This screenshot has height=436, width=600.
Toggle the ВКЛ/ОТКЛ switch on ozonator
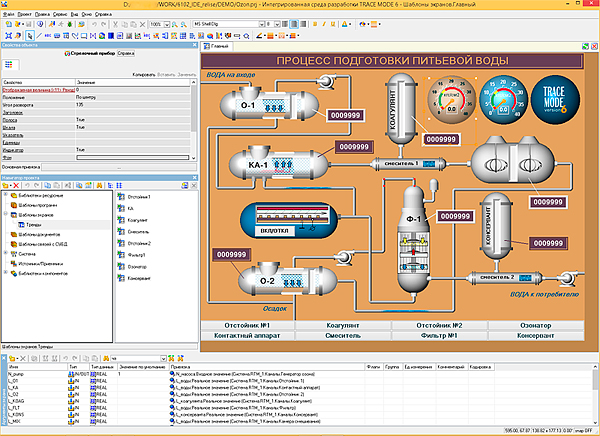[x=274, y=231]
